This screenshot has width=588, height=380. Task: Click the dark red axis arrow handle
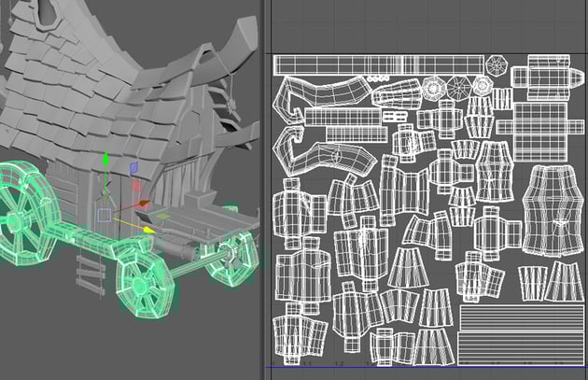coord(143,203)
